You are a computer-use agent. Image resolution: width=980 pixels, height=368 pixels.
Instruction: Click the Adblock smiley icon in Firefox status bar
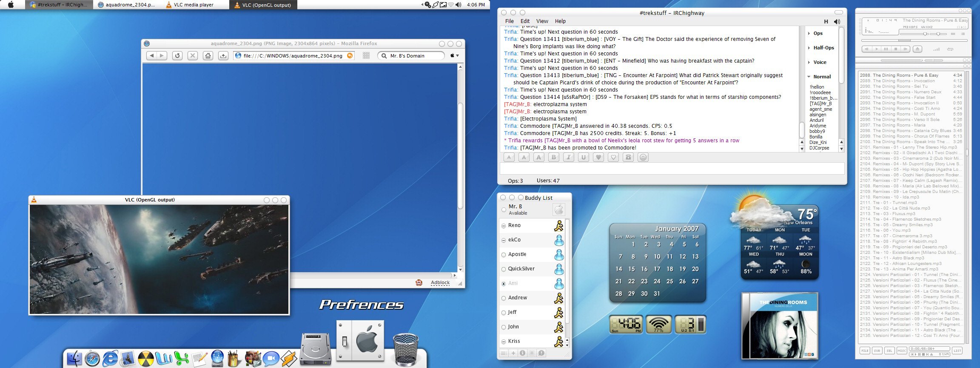(419, 282)
